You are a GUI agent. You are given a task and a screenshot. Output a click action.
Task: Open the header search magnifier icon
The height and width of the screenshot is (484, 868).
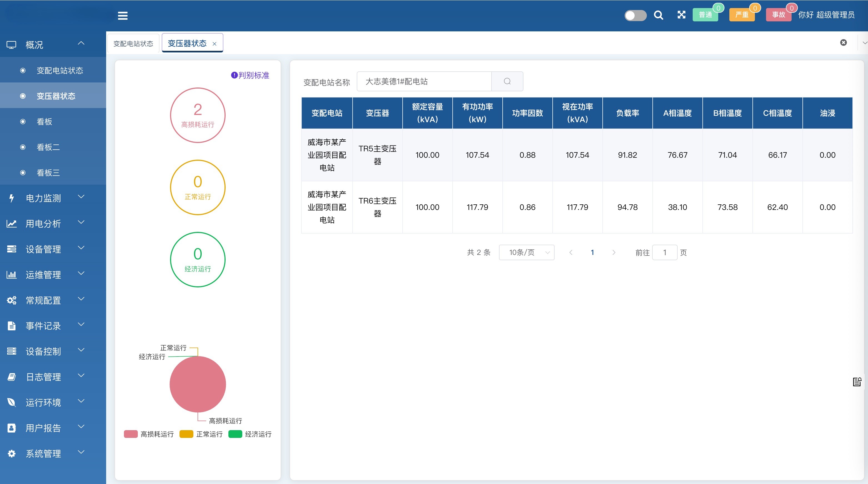pyautogui.click(x=658, y=15)
